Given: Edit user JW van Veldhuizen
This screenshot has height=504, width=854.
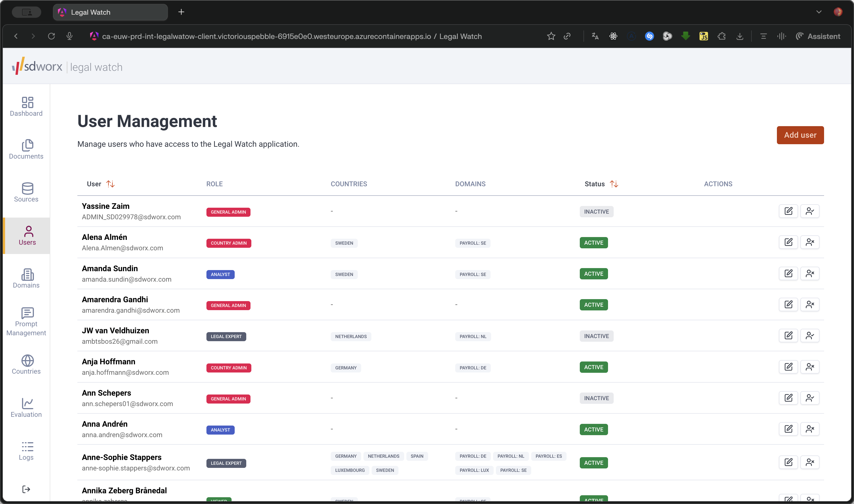Looking at the screenshot, I should pos(788,336).
